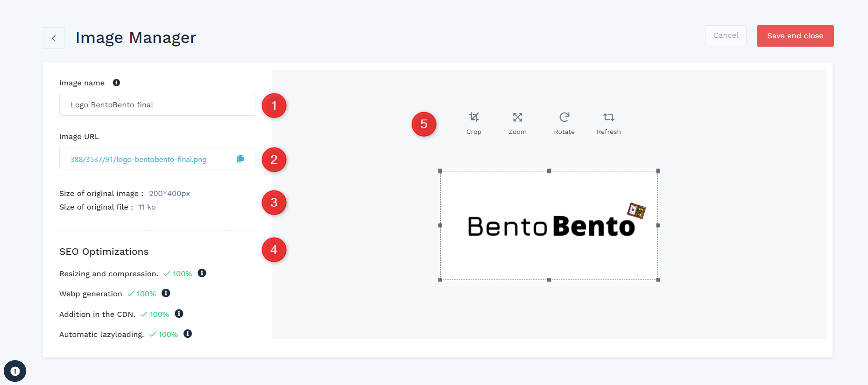868x385 pixels.
Task: Activate the Zoom tool icon
Action: 517,117
